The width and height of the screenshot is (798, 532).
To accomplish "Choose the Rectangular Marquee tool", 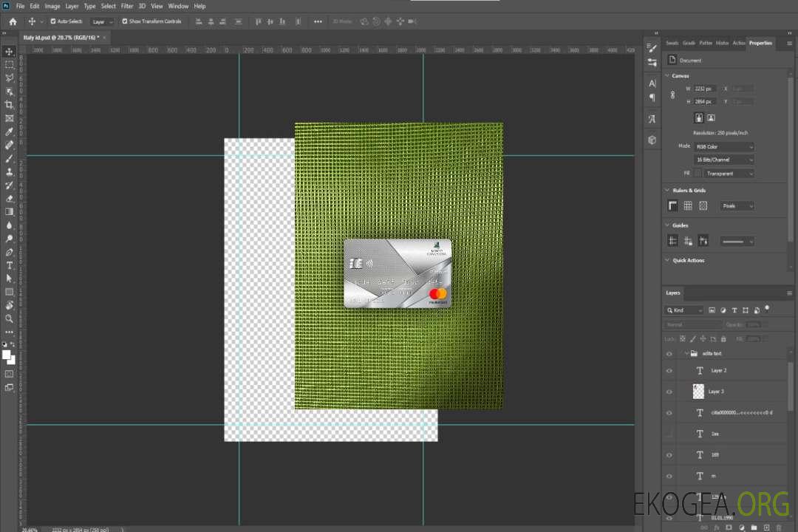I will 10,64.
